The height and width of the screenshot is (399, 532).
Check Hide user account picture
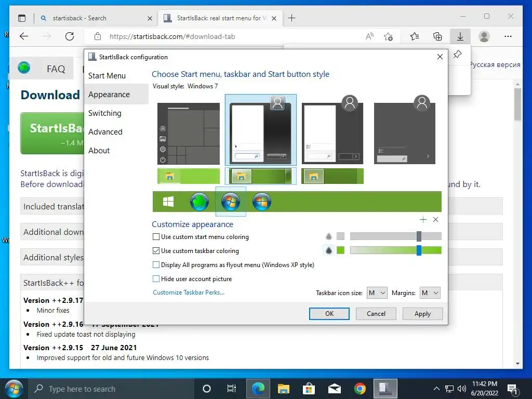point(156,279)
